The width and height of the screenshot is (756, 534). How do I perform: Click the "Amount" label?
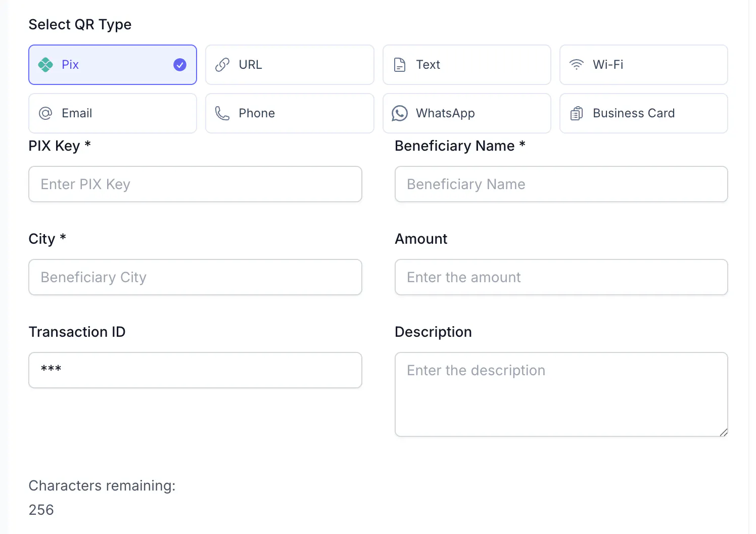(x=421, y=239)
